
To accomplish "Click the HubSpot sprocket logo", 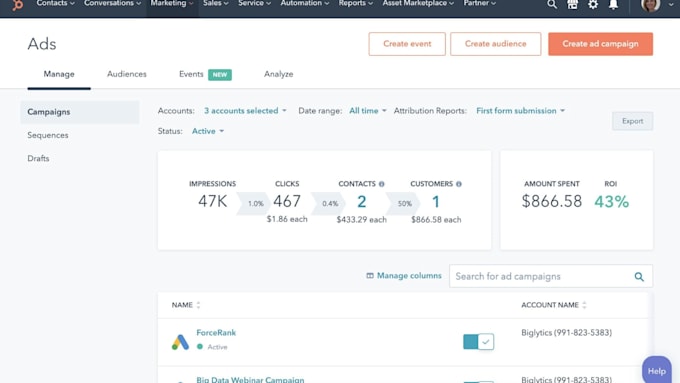I will point(17,5).
